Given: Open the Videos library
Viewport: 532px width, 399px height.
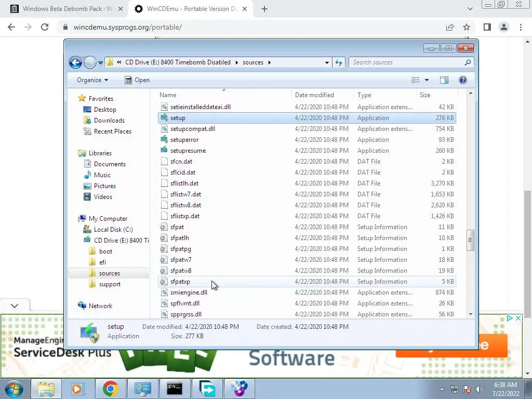Looking at the screenshot, I should tap(103, 197).
